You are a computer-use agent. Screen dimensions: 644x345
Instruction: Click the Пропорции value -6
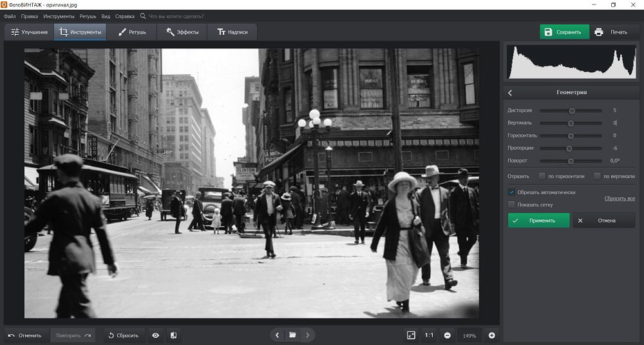point(615,148)
